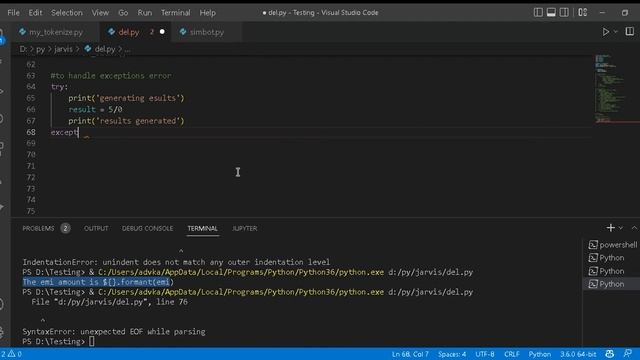Screen dimensions: 640x360
Task: Click the try: statement line
Action: (x=59, y=87)
